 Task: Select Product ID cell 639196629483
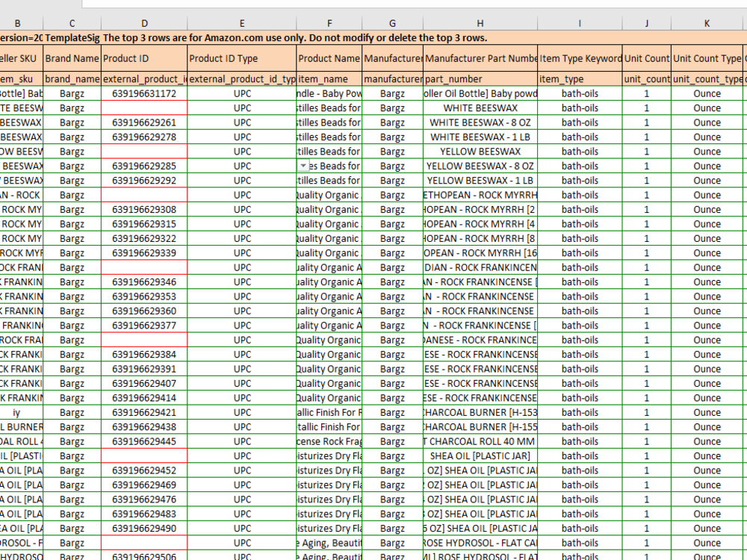click(144, 514)
